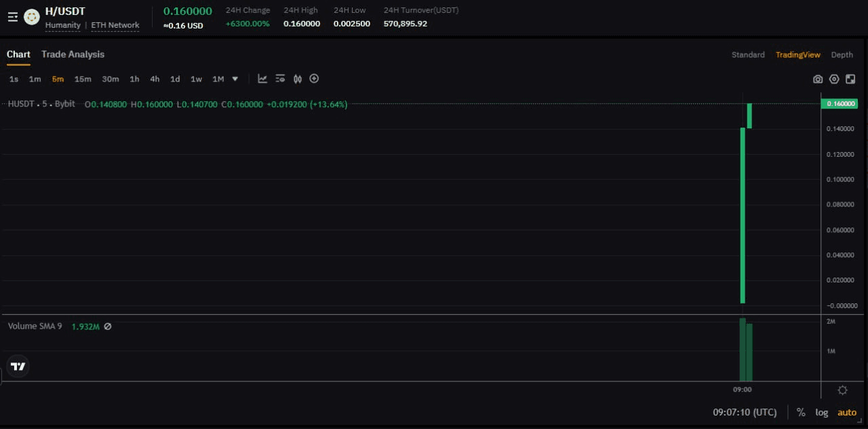Switch to the Chart tab
The width and height of the screenshot is (868, 429).
coord(18,54)
